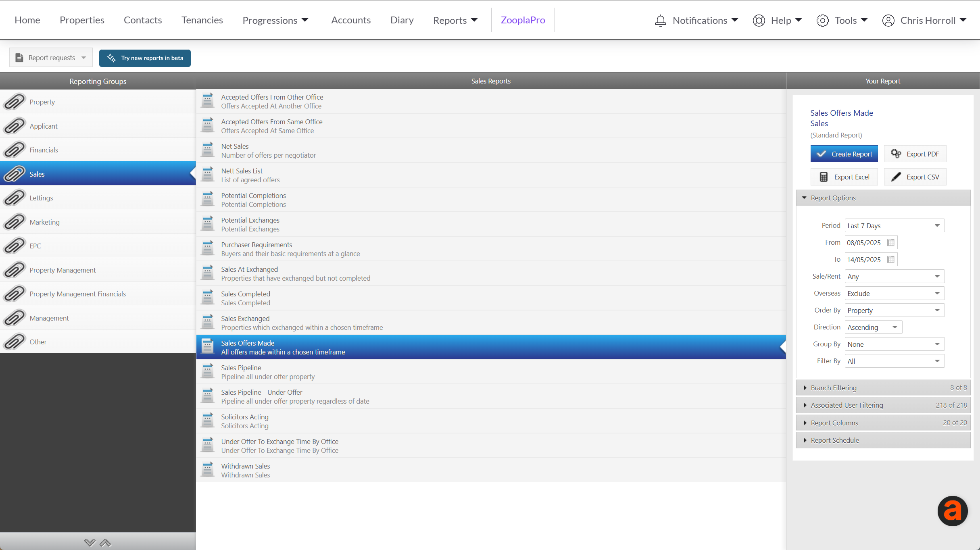
Task: Open the Filter By dropdown
Action: click(894, 361)
